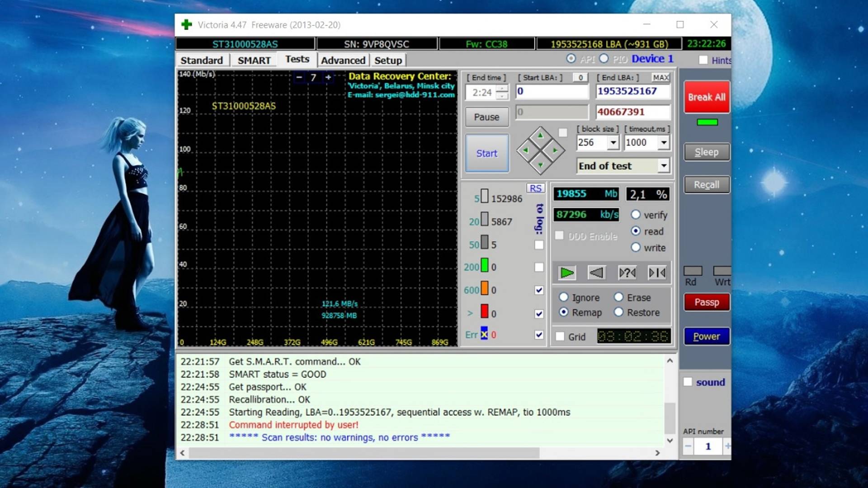
Task: Click the Pause button
Action: [486, 117]
